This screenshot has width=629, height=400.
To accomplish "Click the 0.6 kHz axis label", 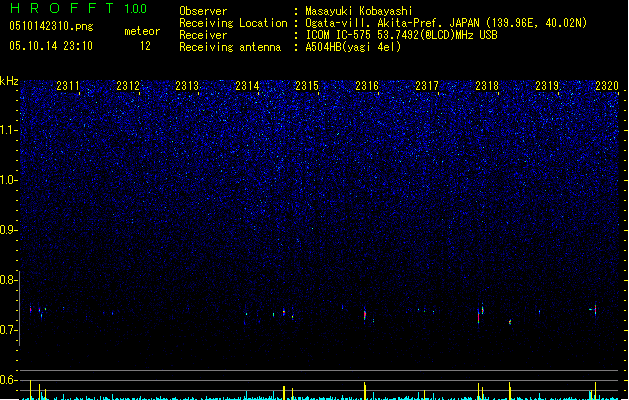I will click(x=8, y=380).
